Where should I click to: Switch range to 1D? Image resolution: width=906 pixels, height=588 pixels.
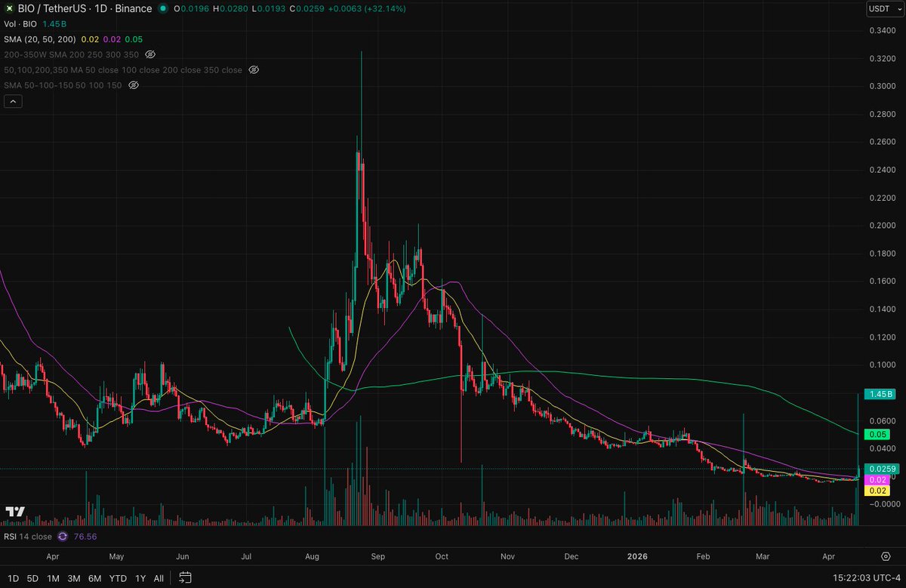pyautogui.click(x=12, y=578)
